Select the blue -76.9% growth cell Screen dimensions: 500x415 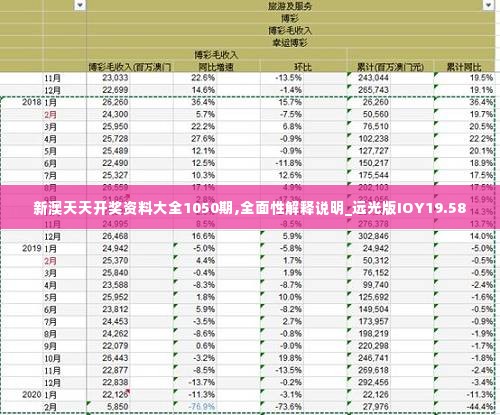202,407
